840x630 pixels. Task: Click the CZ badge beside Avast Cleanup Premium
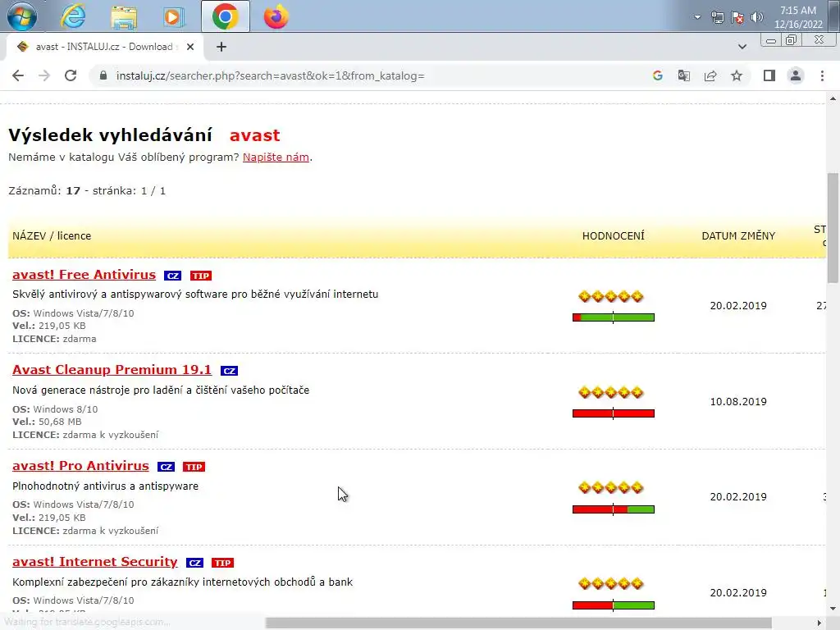[x=229, y=371]
